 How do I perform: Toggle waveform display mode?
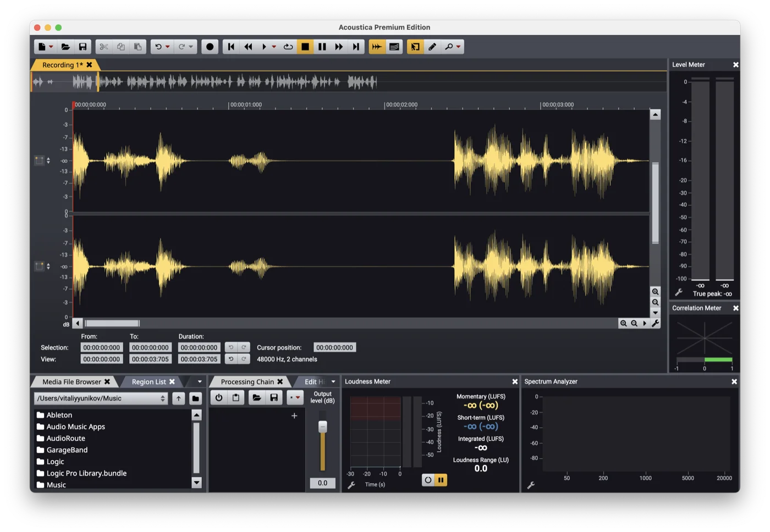click(x=377, y=47)
